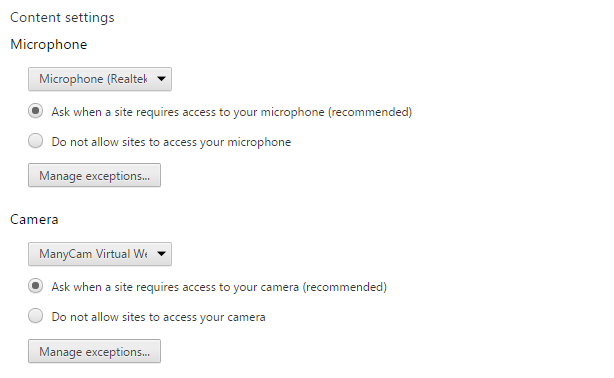Screen dimensions: 614x378
Task: Click the 'Microphone (Realtek' text in the selector
Action: coord(93,79)
